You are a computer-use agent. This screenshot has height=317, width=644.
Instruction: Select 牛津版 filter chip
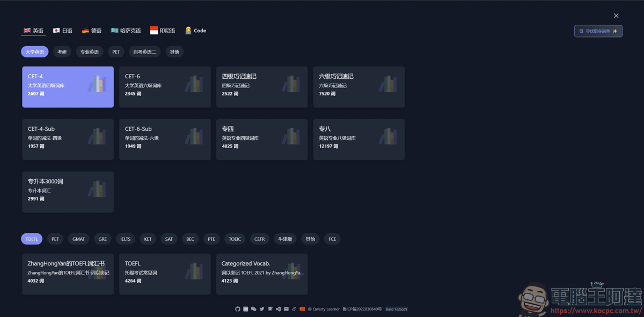pyautogui.click(x=285, y=239)
